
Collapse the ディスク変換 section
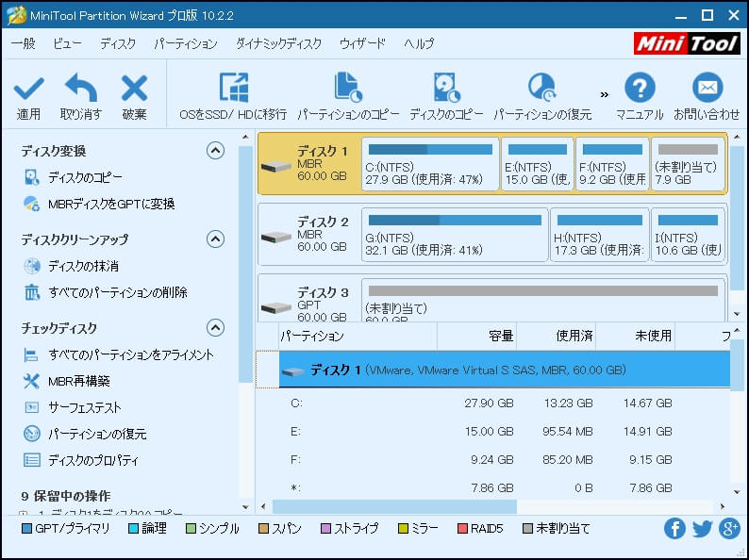215,151
